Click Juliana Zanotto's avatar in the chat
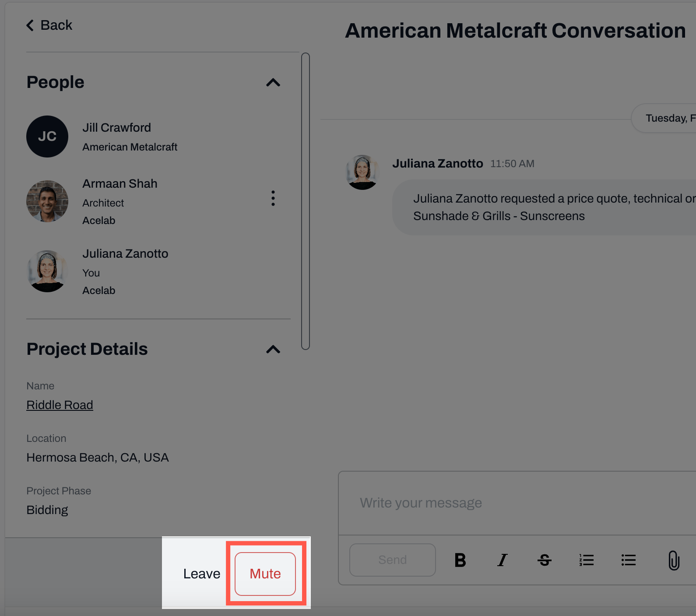Image resolution: width=696 pixels, height=616 pixels. click(x=362, y=172)
